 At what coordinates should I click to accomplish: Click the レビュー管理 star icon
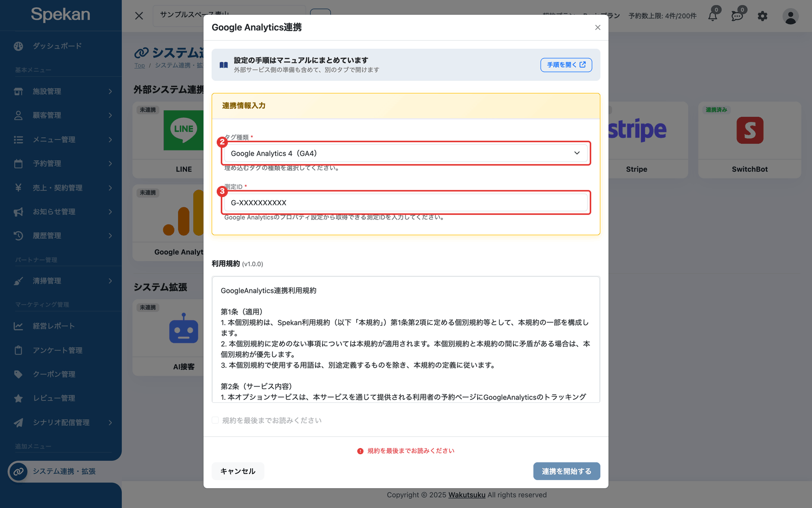18,398
